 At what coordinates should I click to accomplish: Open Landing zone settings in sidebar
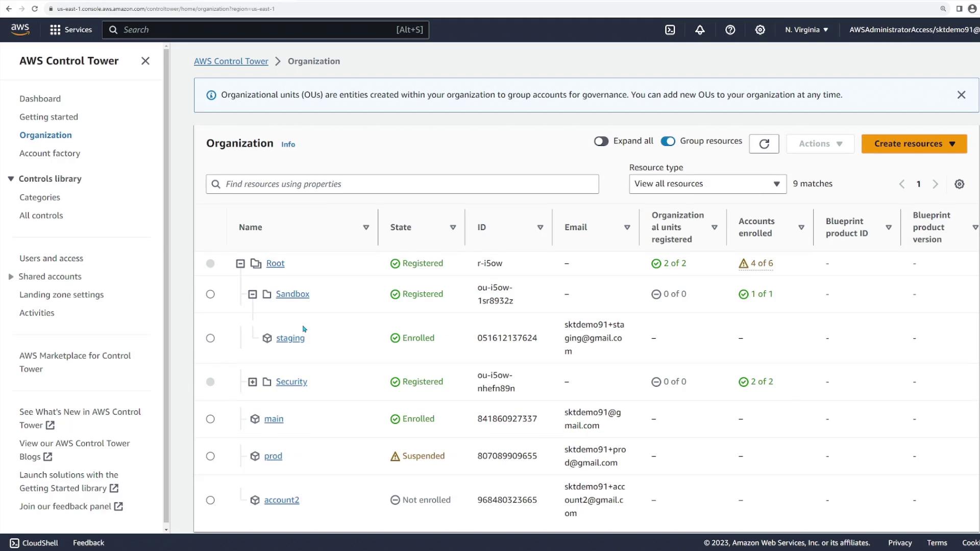pos(61,295)
